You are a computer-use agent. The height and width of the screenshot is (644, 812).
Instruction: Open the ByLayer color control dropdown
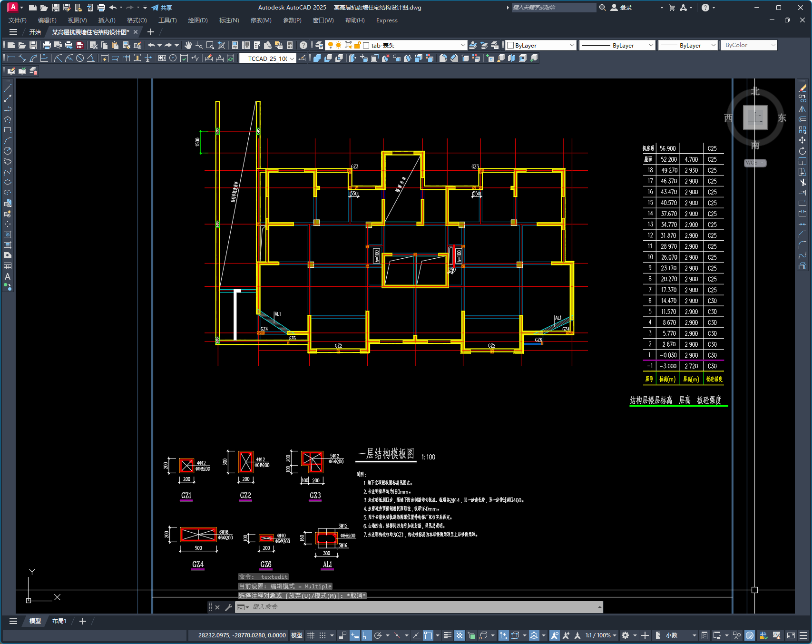[572, 45]
